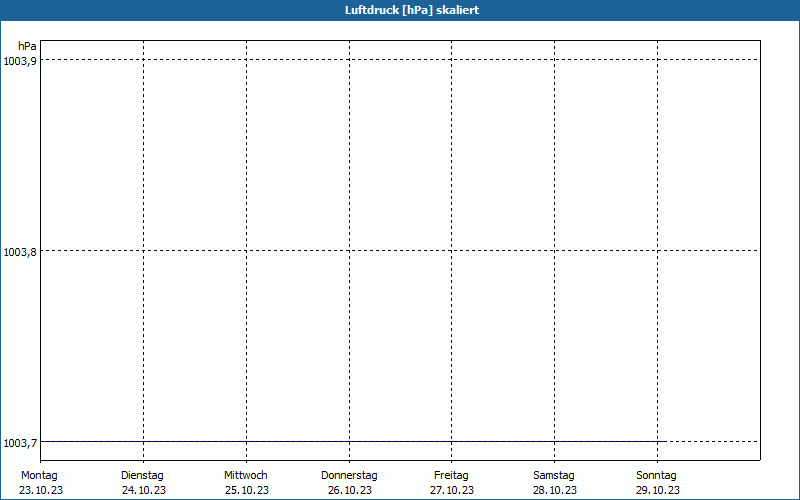Click the date 27.10.23

(452, 490)
